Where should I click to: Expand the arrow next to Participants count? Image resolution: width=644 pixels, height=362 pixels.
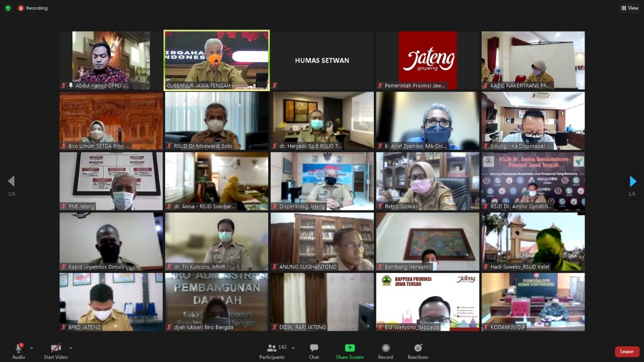click(x=293, y=348)
